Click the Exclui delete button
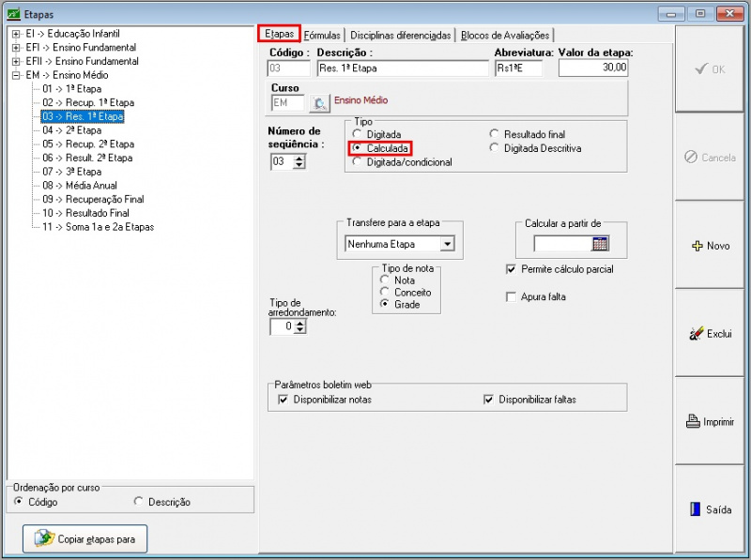The image size is (751, 560). [x=710, y=334]
